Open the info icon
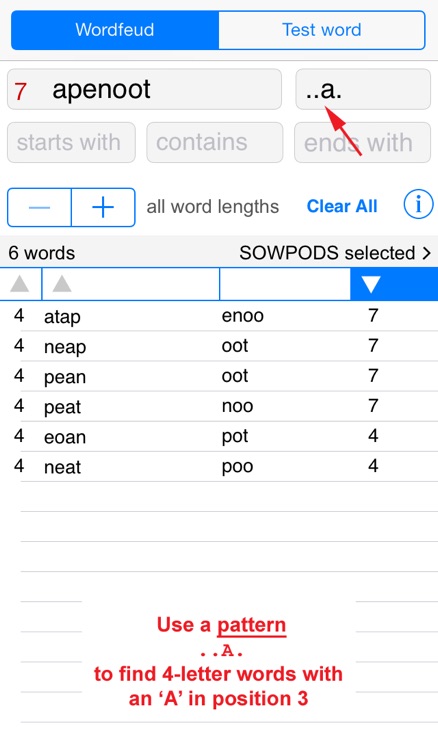 point(418,205)
